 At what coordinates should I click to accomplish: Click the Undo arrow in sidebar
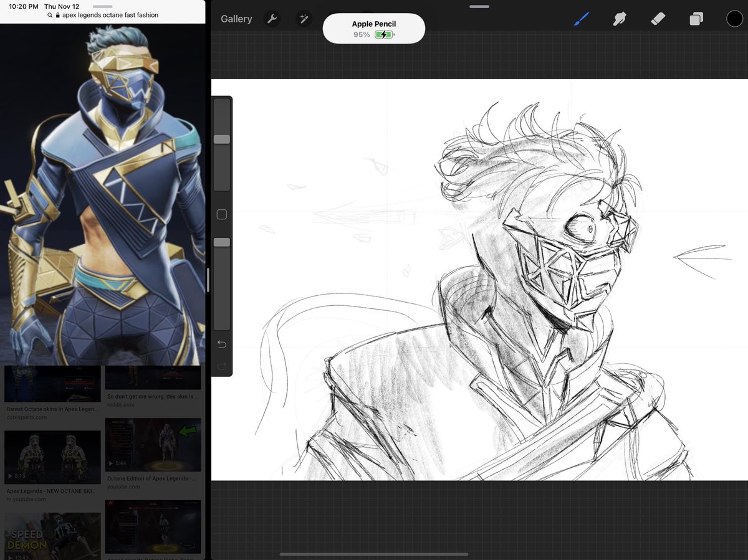click(x=222, y=344)
